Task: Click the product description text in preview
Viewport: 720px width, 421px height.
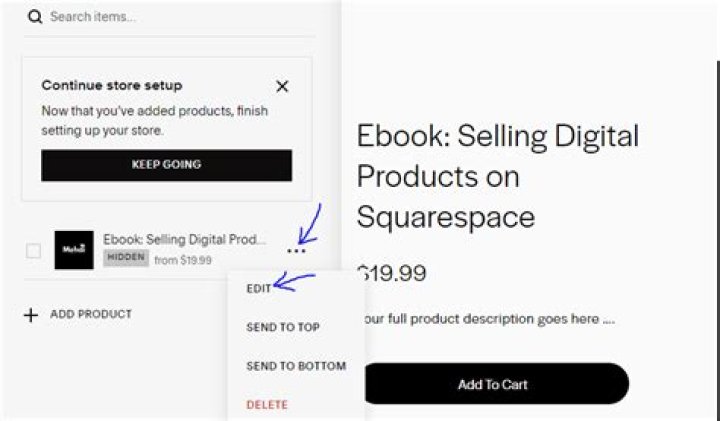Action: tap(488, 319)
